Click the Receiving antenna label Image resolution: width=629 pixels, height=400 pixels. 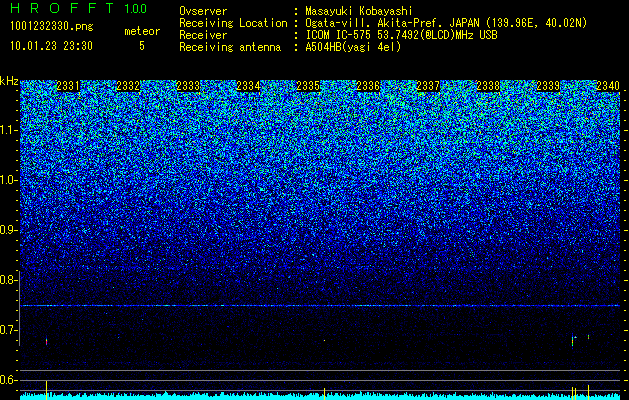230,47
